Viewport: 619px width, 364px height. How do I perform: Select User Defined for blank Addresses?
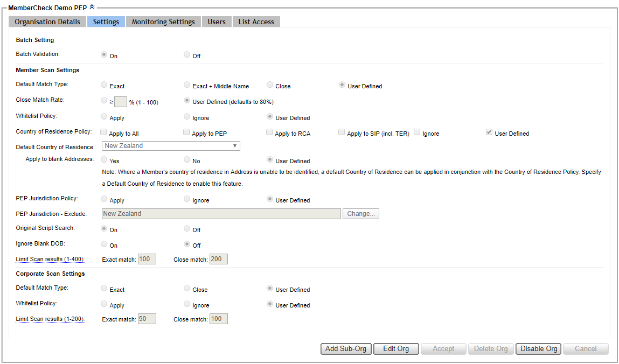click(269, 159)
